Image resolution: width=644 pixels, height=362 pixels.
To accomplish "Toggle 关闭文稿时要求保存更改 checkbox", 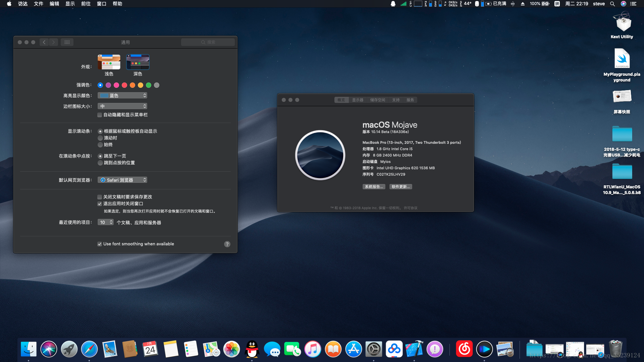I will 100,197.
